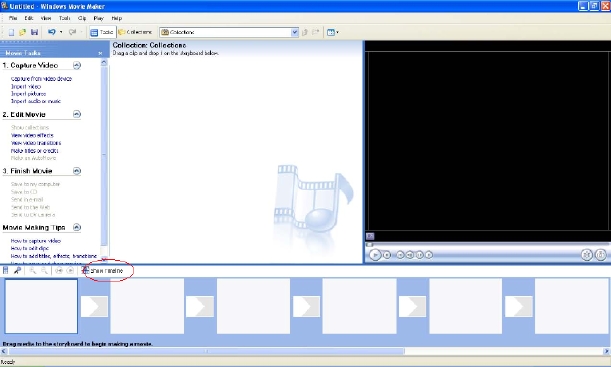
Task: Create a new project with toolbar icon
Action: point(11,32)
